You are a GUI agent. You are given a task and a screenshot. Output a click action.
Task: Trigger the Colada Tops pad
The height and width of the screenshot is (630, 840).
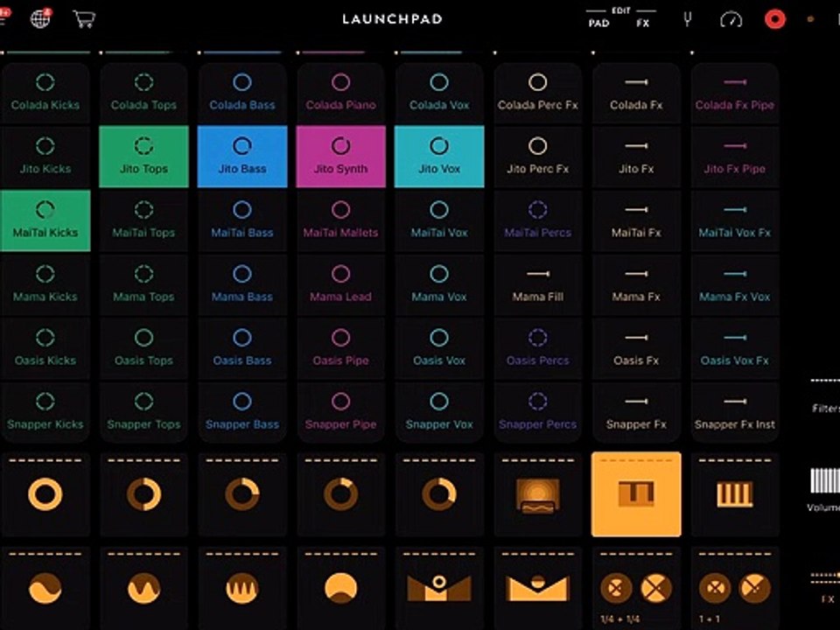point(143,94)
